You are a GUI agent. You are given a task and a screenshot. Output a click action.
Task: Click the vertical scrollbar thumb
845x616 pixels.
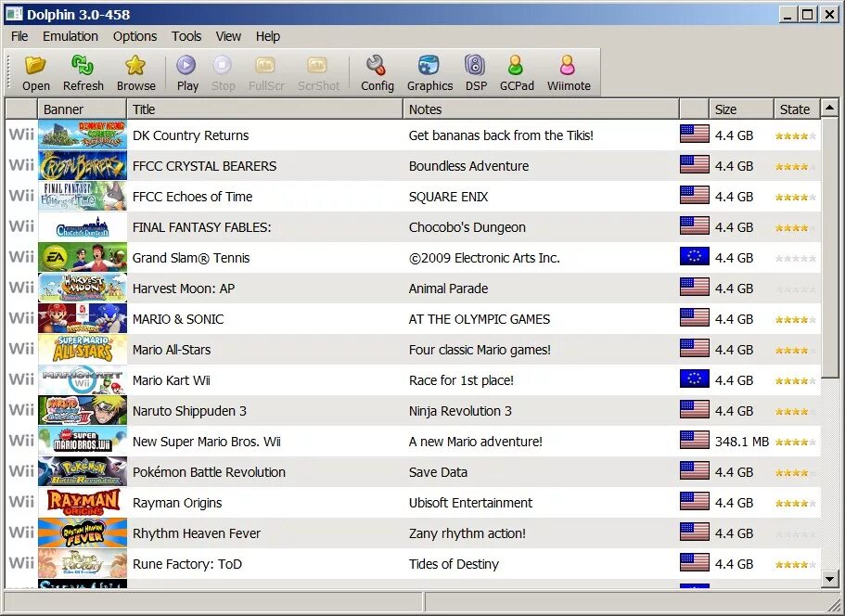point(829,248)
